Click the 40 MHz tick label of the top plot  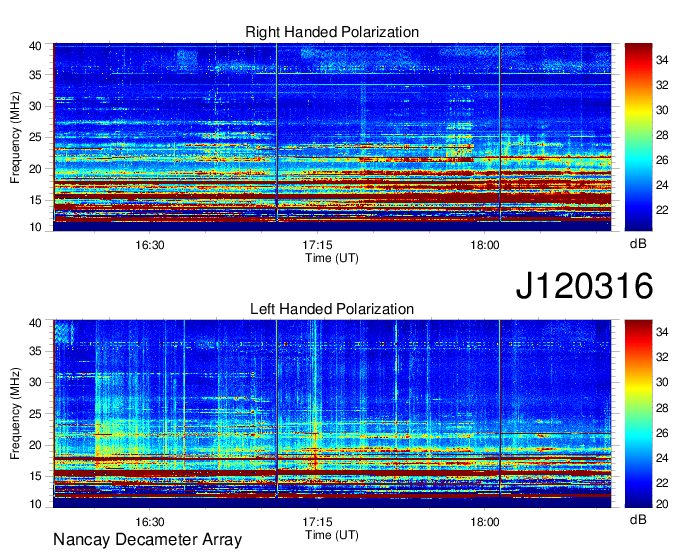[35, 46]
